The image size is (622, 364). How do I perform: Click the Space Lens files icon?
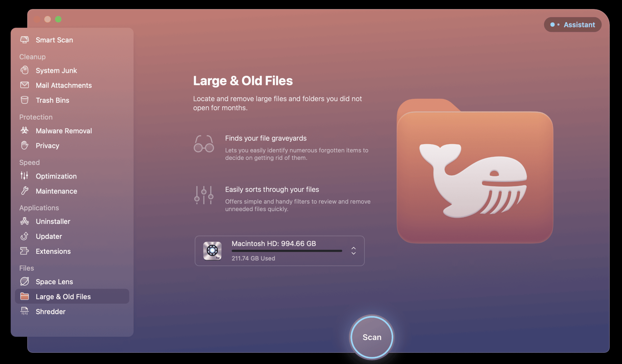[25, 282]
